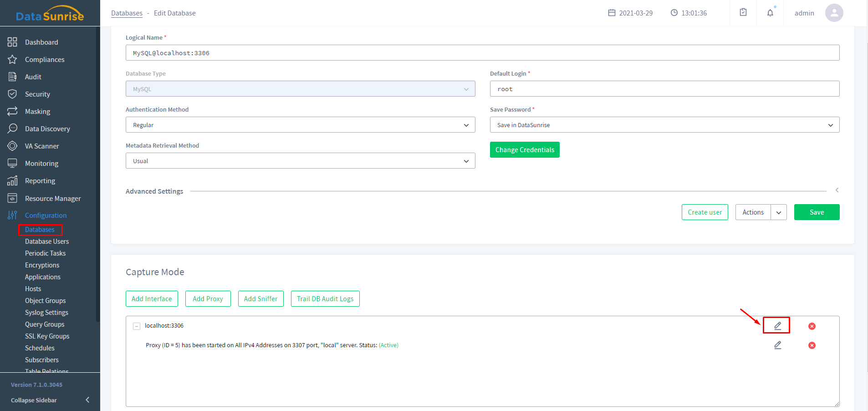Open the Save Password dropdown

664,125
